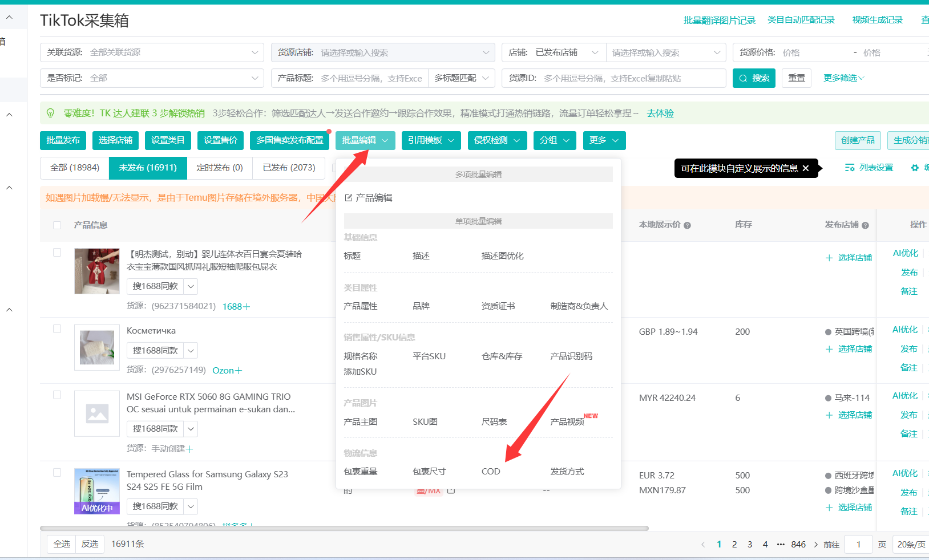Image resolution: width=929 pixels, height=560 pixels.
Task: Click the lightbulb tip icon in banner
Action: (50, 113)
